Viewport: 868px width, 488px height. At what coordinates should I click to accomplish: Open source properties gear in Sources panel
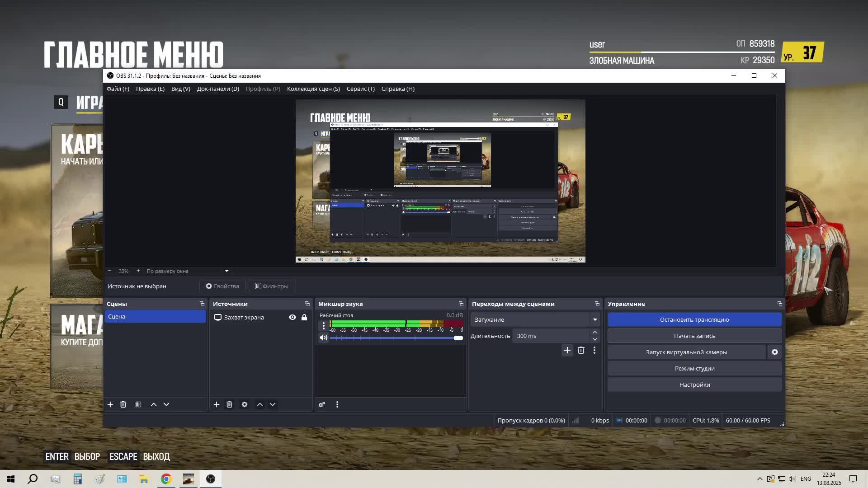coord(245,404)
